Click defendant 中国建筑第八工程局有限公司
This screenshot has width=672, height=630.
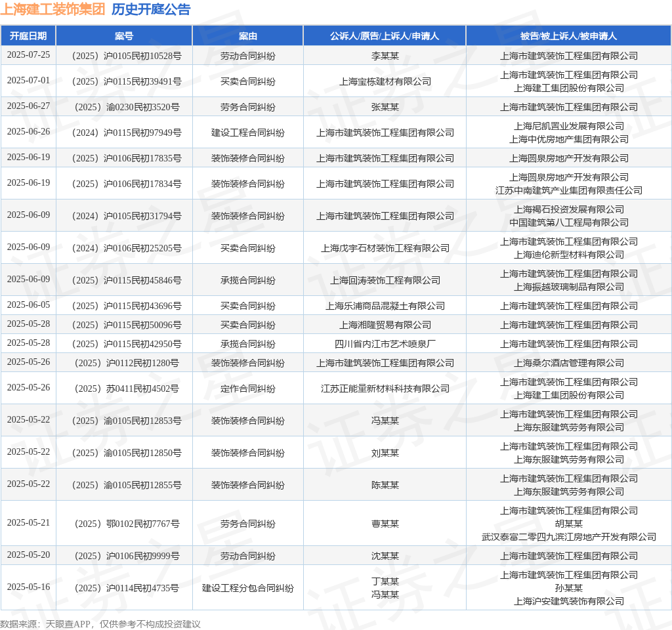click(x=569, y=222)
